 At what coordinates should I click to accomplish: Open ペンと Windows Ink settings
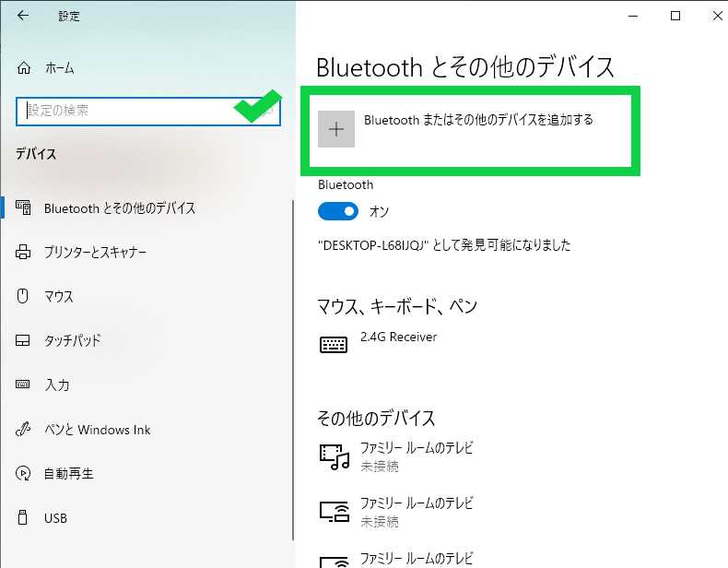[97, 430]
